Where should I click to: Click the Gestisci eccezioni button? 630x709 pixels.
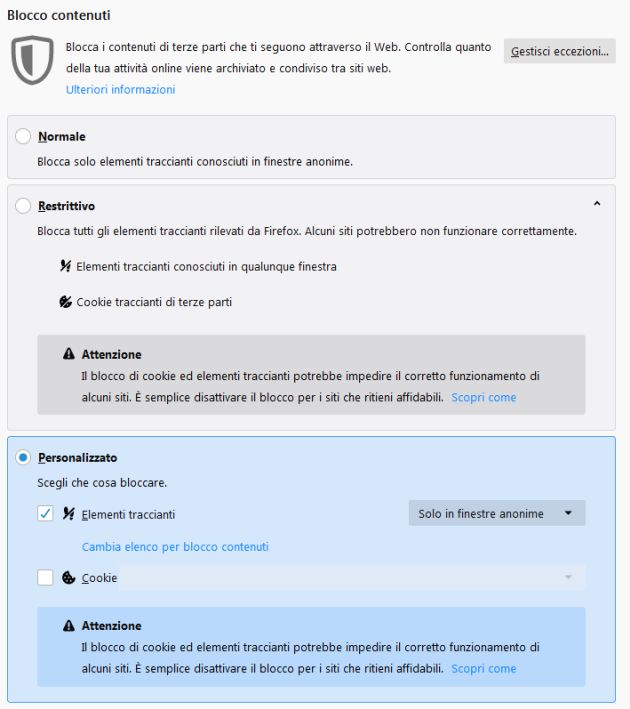click(x=559, y=51)
